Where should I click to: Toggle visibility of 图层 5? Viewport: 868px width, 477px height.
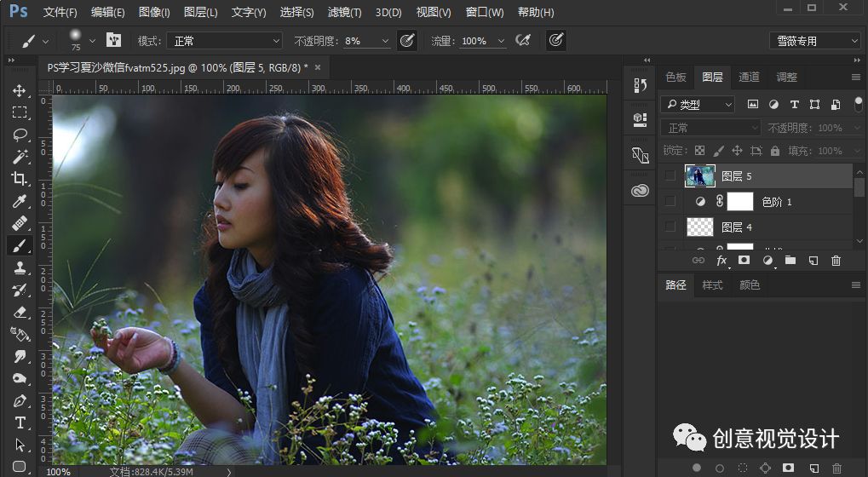(x=670, y=176)
